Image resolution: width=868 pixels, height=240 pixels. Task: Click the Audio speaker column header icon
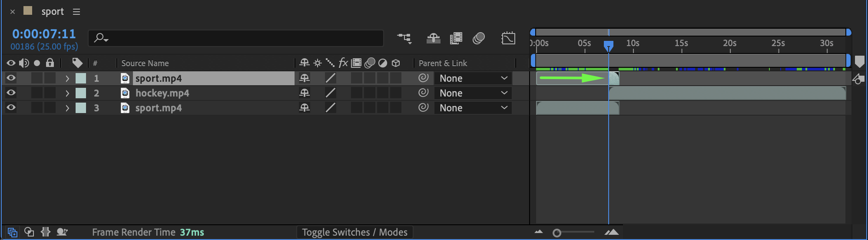(24, 63)
